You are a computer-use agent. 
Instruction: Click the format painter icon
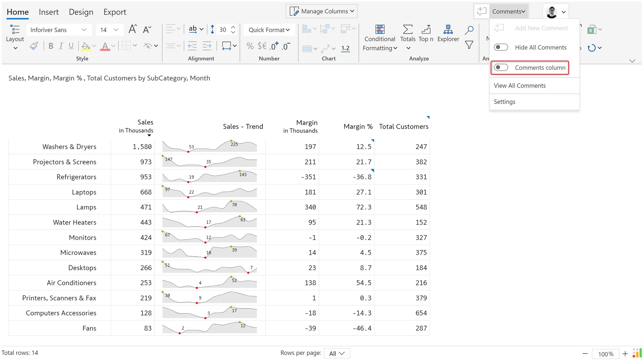point(34,46)
